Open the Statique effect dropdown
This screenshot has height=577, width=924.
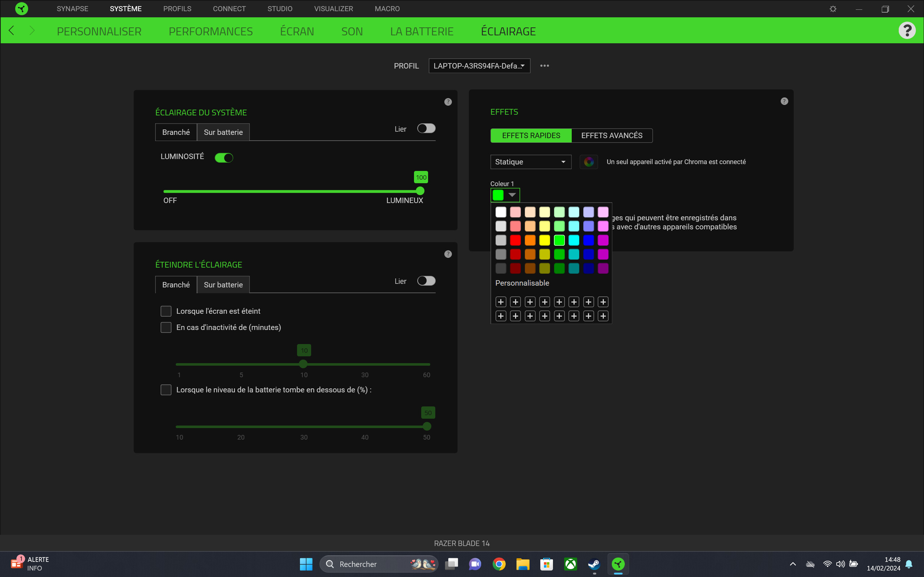(x=531, y=162)
